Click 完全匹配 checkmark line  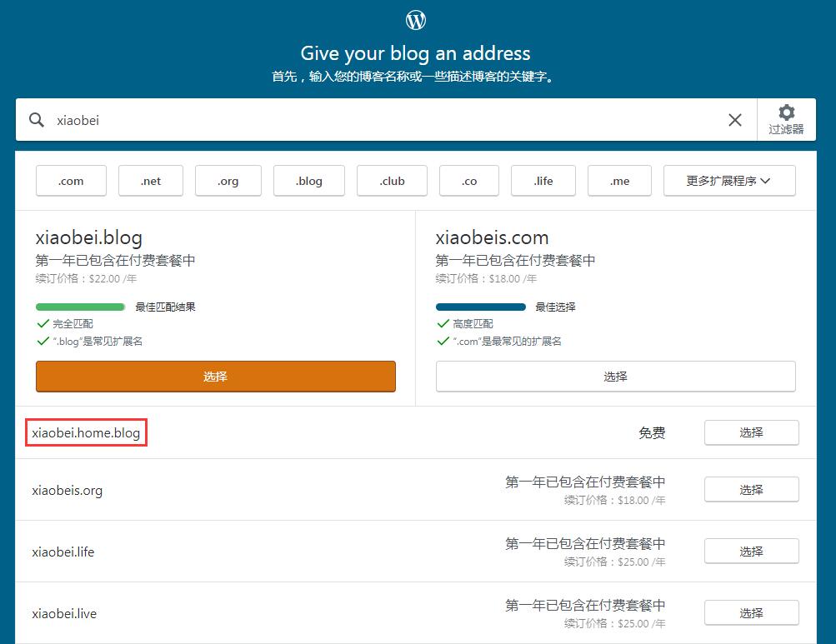point(65,323)
